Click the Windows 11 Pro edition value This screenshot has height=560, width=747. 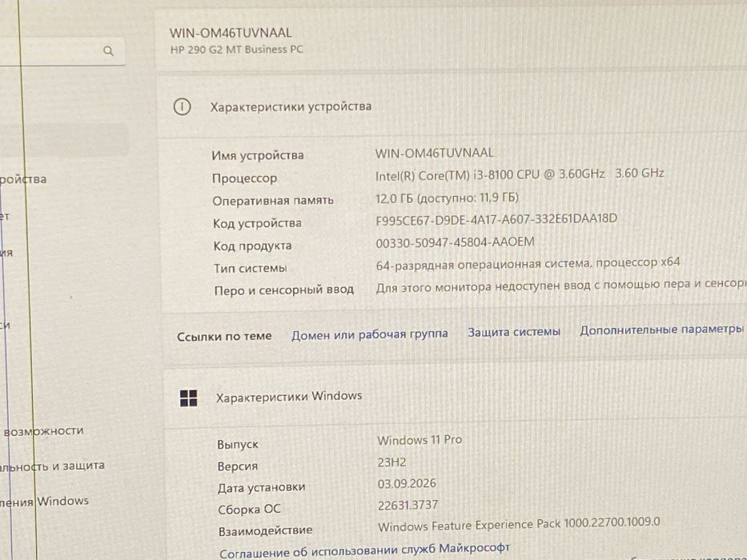pyautogui.click(x=420, y=440)
